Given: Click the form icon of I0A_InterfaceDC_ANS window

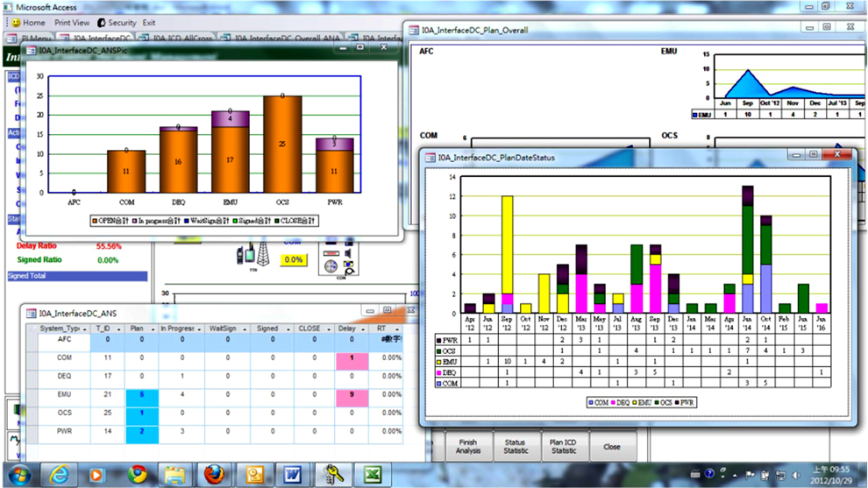Looking at the screenshot, I should tap(31, 313).
